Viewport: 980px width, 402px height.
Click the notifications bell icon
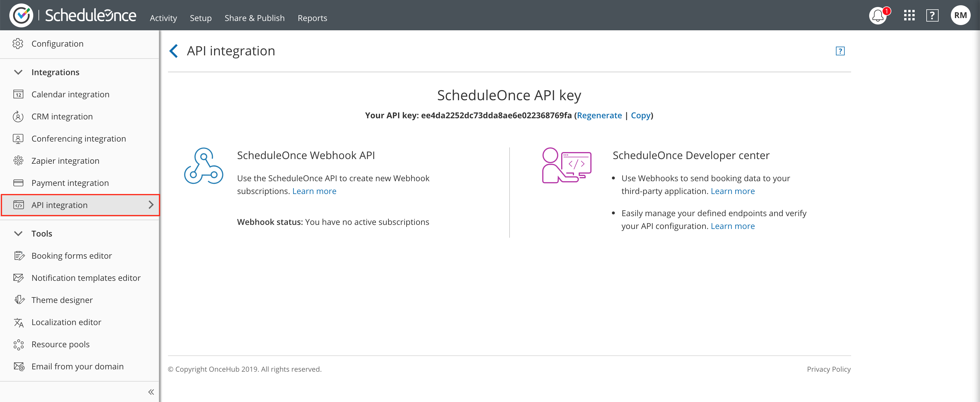[x=878, y=16]
